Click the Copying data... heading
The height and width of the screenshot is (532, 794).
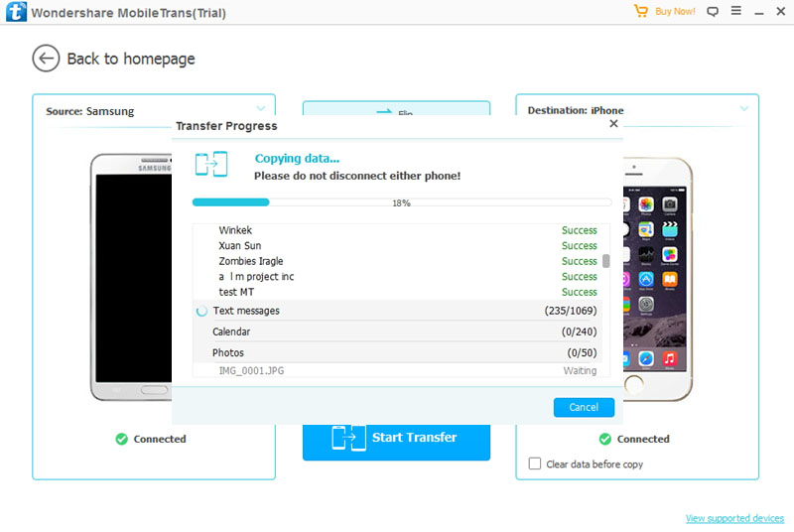coord(297,159)
